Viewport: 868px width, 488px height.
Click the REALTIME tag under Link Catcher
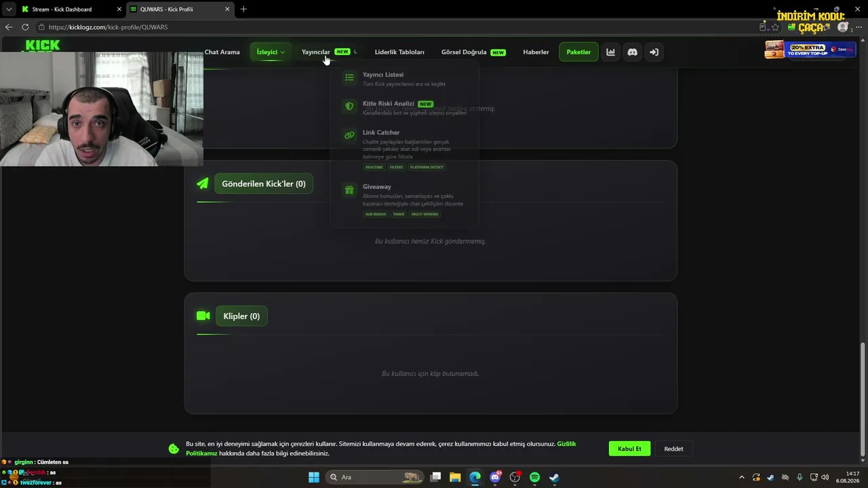tap(374, 167)
